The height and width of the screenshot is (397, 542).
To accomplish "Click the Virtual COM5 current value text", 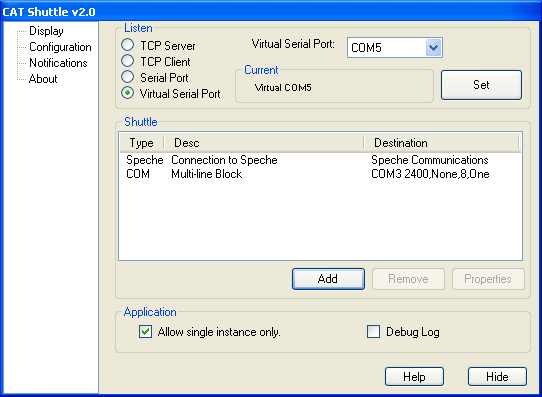I will click(x=283, y=88).
